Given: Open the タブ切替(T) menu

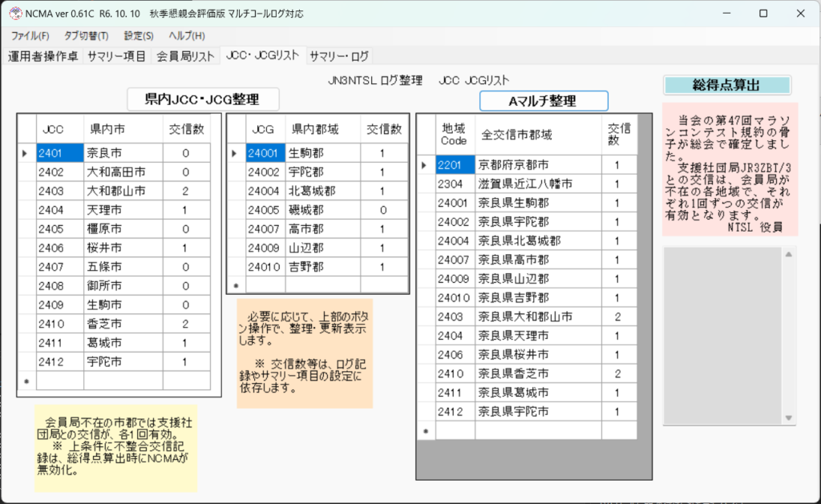Looking at the screenshot, I should [86, 36].
